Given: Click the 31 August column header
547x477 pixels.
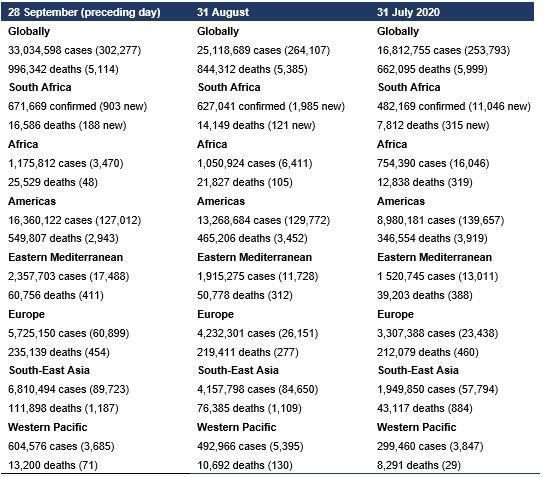Looking at the screenshot, I should [223, 12].
